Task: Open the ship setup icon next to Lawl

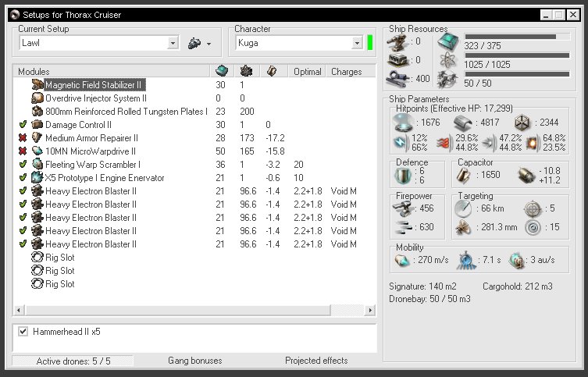Action: click(194, 43)
